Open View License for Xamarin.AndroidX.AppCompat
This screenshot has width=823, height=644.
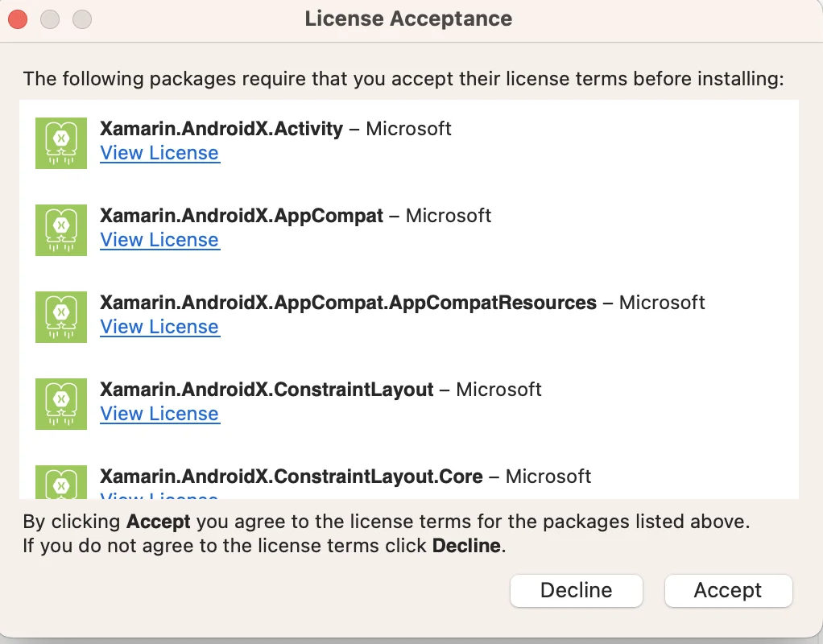tap(159, 240)
